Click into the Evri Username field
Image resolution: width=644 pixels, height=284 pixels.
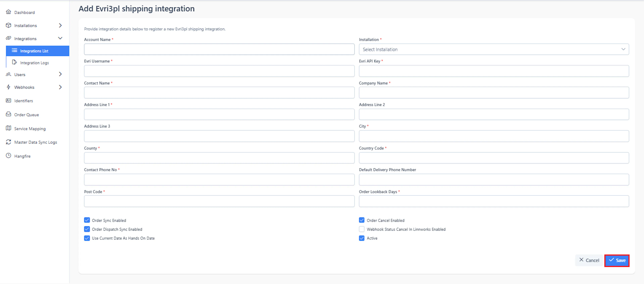(219, 71)
